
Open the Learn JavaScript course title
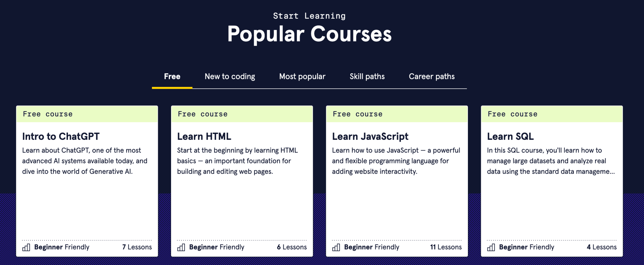(370, 136)
